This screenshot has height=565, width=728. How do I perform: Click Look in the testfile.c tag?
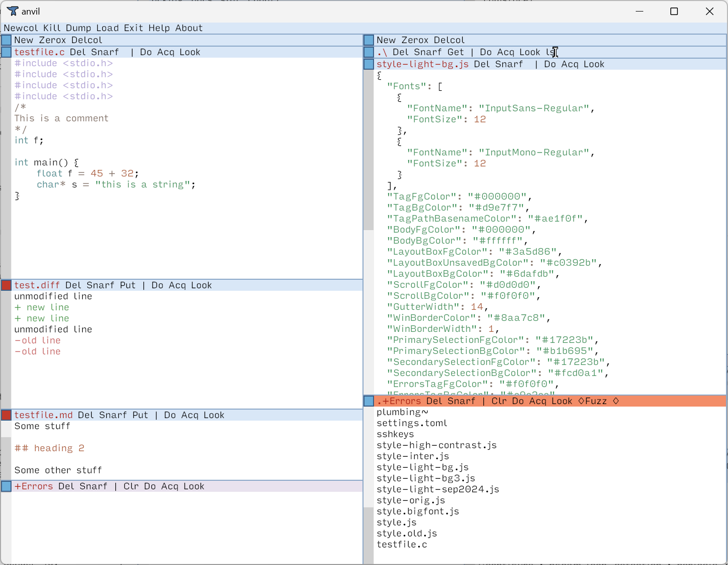190,52
